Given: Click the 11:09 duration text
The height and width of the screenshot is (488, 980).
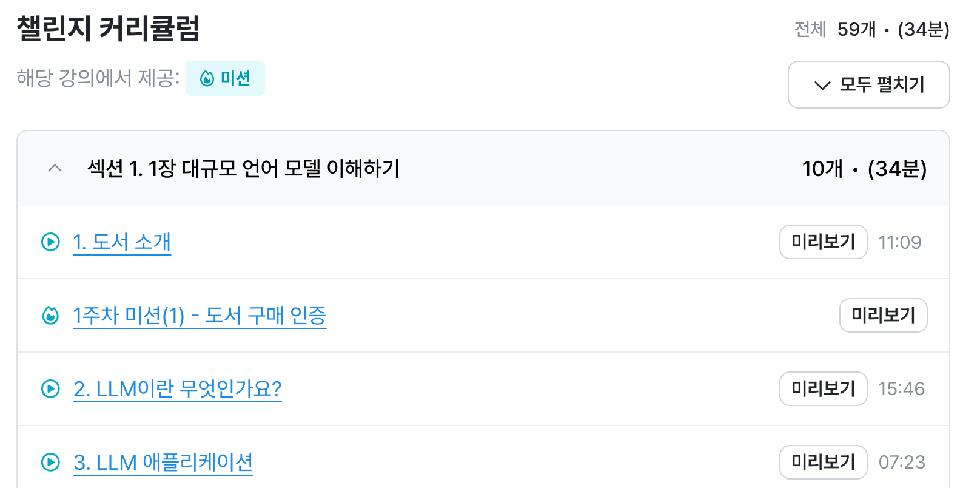Looking at the screenshot, I should pos(899,242).
